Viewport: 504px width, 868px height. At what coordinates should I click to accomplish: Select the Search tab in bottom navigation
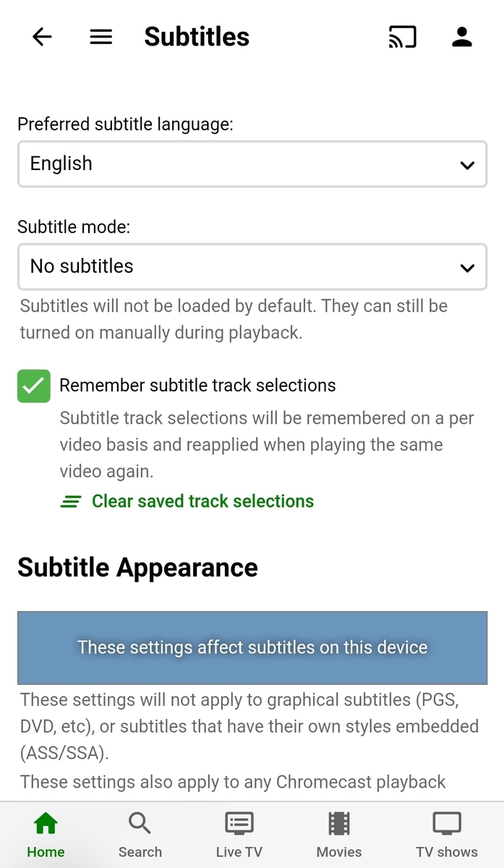click(140, 832)
